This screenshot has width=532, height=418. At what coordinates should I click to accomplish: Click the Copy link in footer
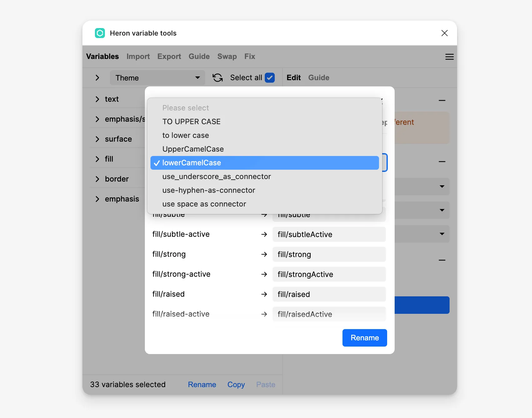pos(236,385)
